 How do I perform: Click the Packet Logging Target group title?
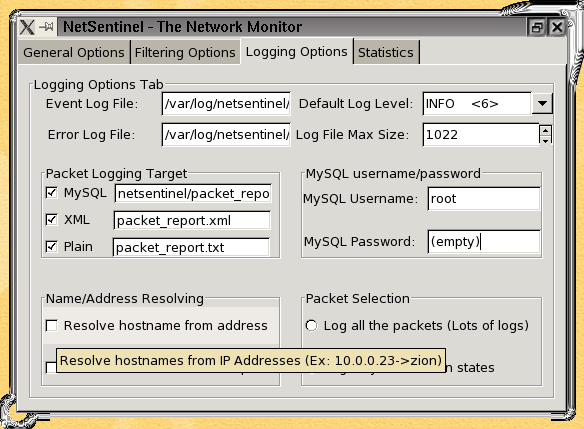[x=116, y=174]
